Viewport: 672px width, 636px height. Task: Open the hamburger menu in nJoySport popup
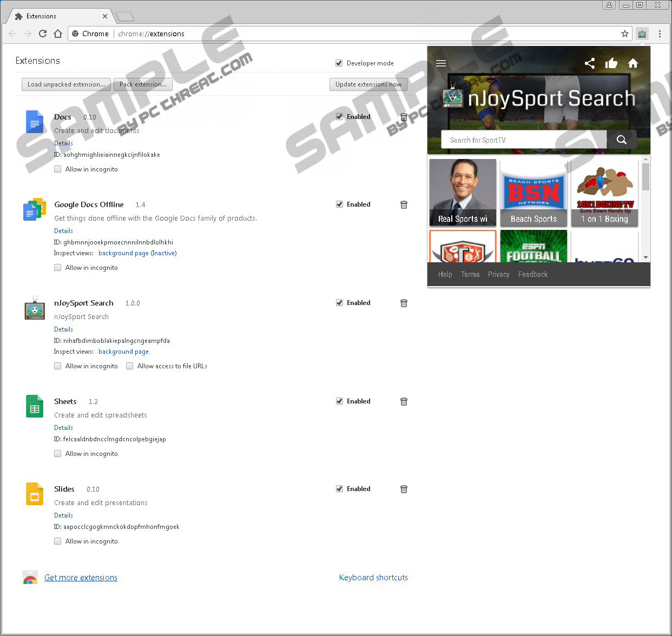pos(441,63)
